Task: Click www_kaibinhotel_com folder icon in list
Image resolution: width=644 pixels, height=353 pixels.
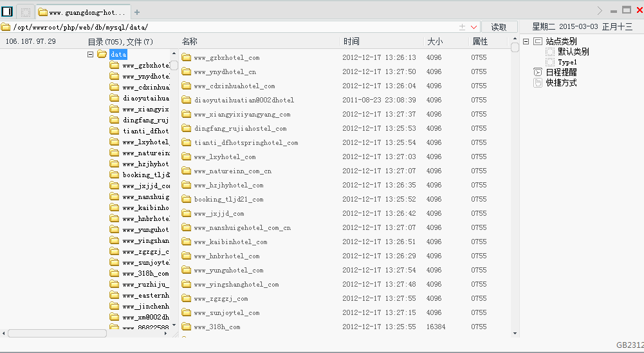Action: (x=187, y=242)
